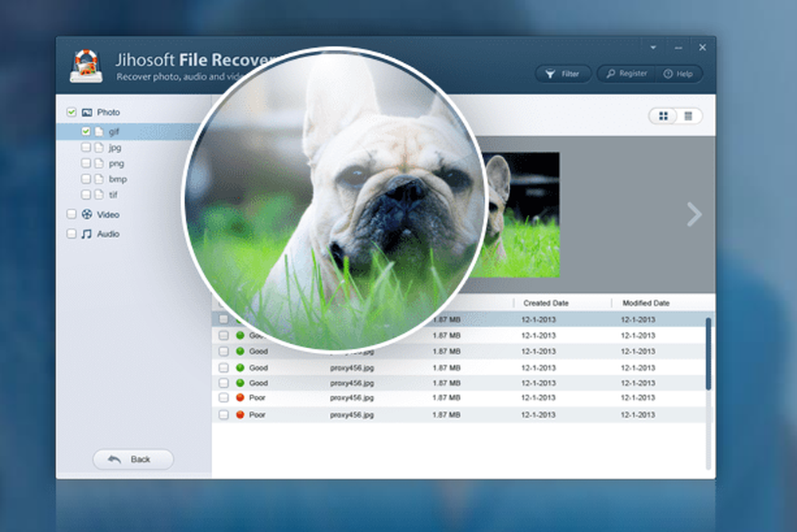Select the Photo picture icon
The width and height of the screenshot is (797, 532).
click(87, 112)
